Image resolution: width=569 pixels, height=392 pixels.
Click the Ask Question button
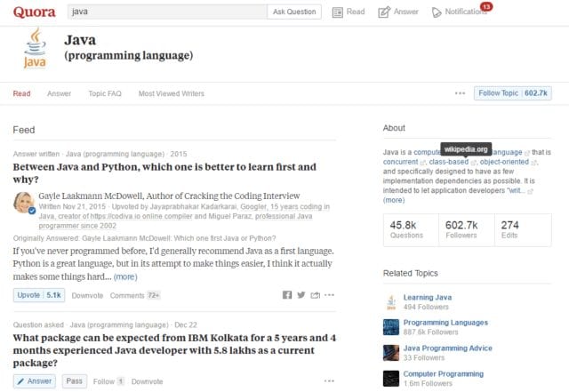click(x=294, y=12)
